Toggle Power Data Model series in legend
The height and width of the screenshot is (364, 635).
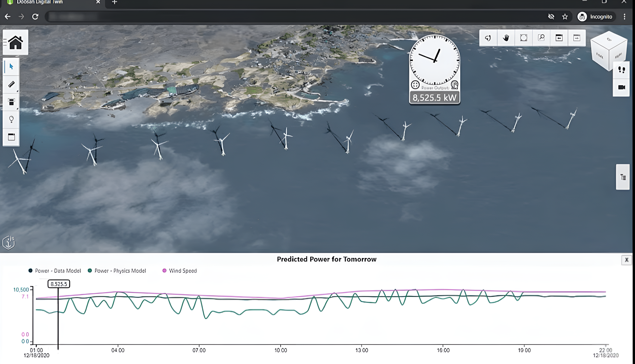[55, 271]
